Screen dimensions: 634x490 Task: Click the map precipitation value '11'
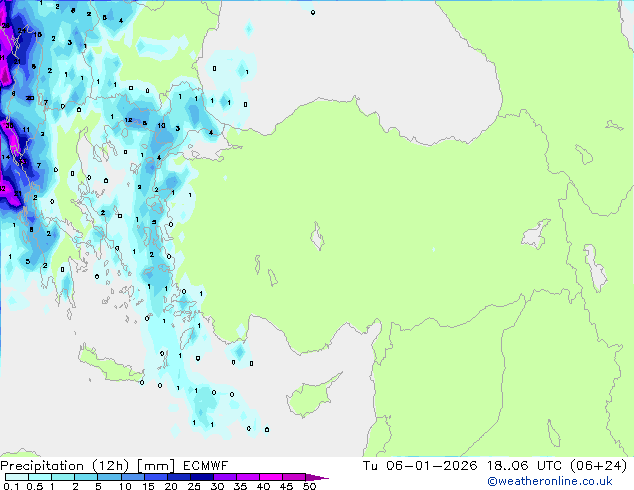point(26,129)
